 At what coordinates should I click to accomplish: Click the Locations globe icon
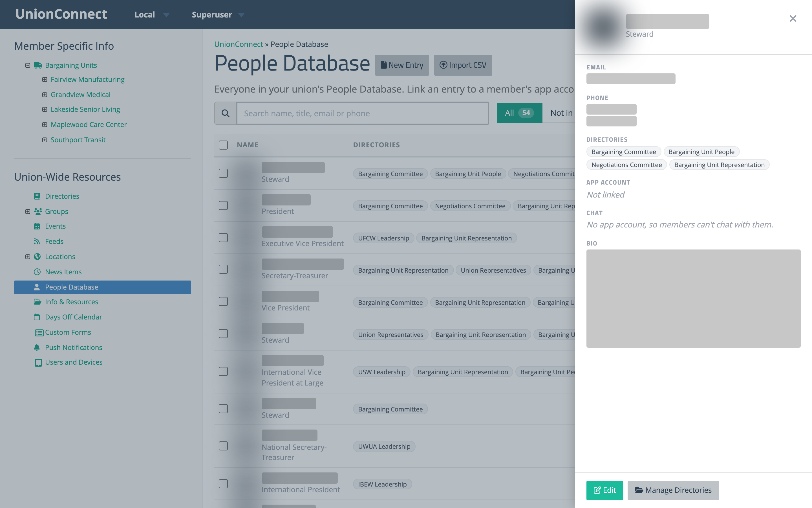click(x=37, y=257)
